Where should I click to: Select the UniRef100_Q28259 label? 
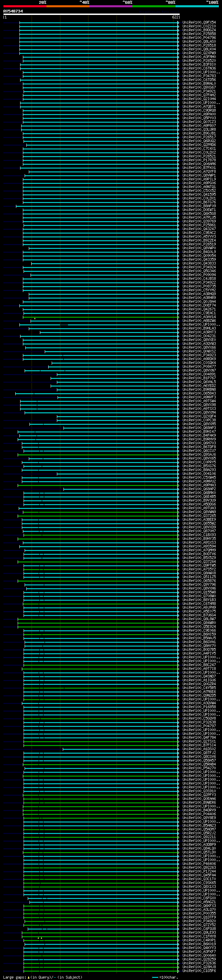(199, 959)
